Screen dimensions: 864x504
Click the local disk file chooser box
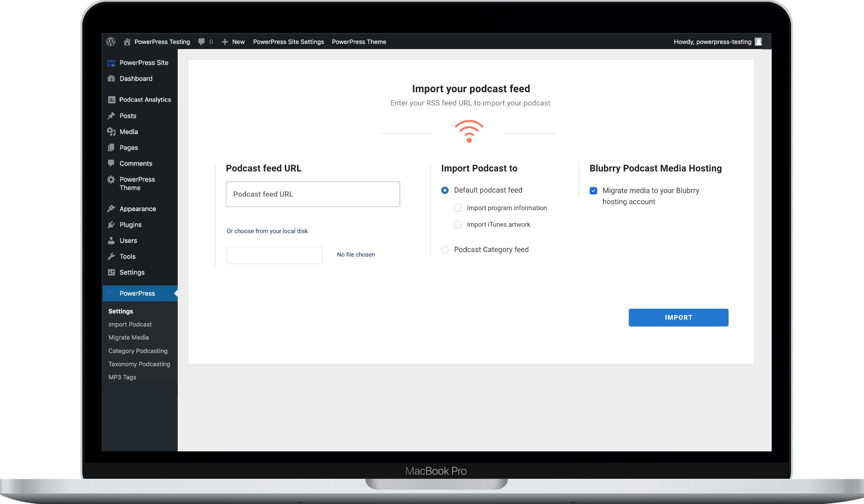click(274, 255)
